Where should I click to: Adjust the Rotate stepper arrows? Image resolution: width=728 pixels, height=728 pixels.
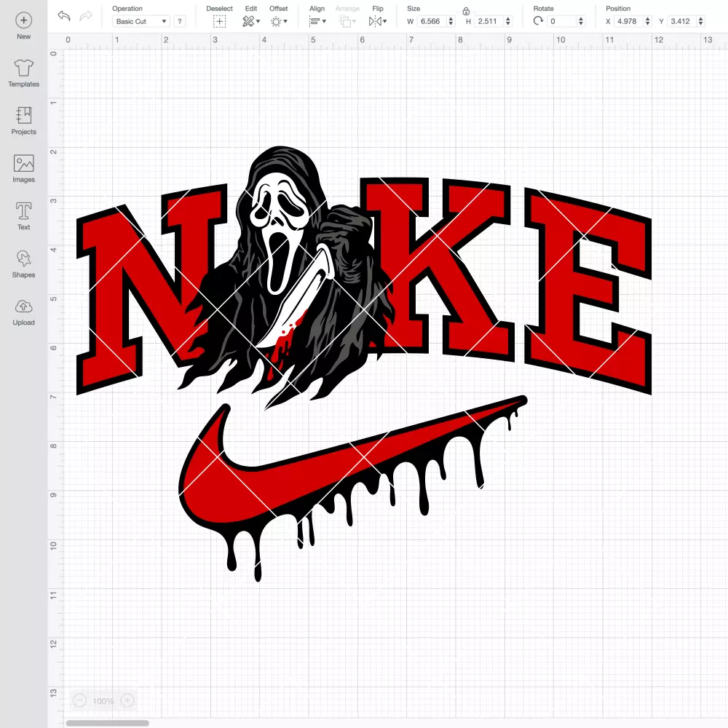580,21
